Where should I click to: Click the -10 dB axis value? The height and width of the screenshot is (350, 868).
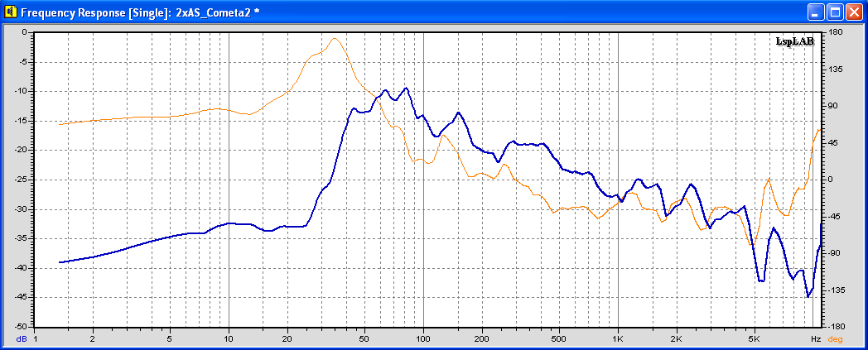click(19, 91)
